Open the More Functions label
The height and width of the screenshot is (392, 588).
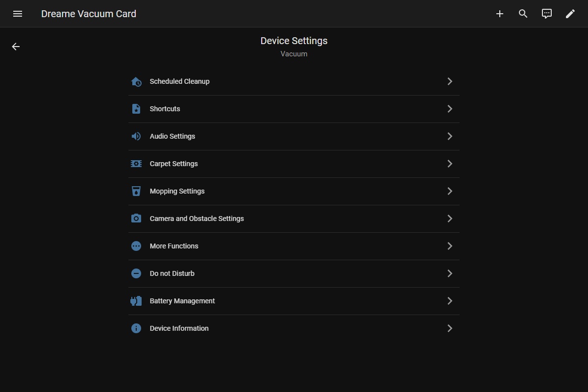point(174,246)
